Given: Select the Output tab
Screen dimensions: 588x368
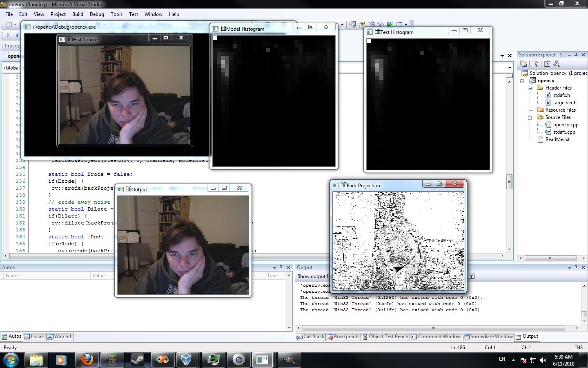Looking at the screenshot, I should pyautogui.click(x=527, y=337).
